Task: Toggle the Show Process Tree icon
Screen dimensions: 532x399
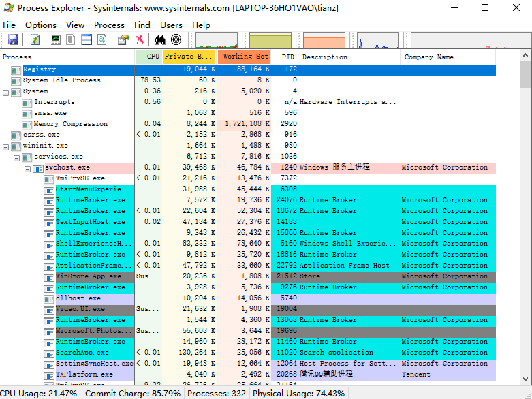Action: click(x=71, y=39)
